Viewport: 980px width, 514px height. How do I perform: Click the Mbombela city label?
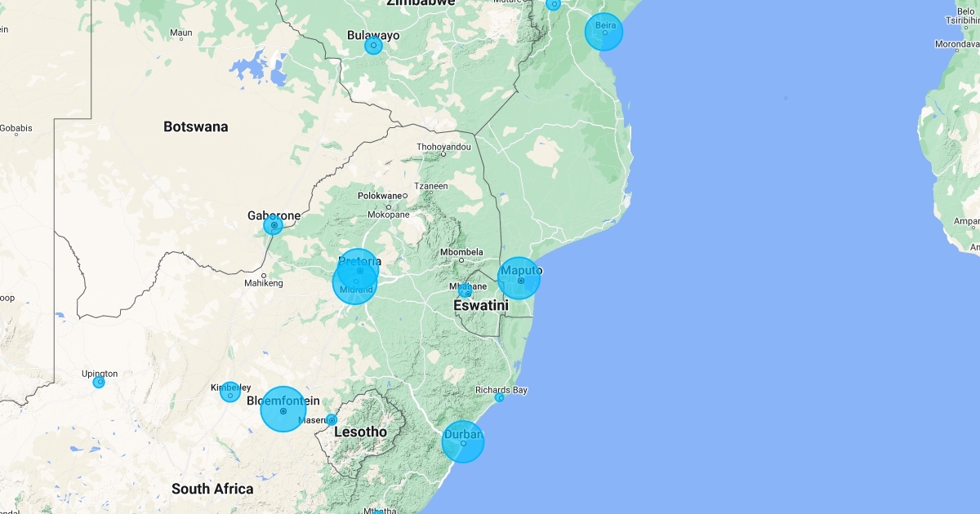coord(461,252)
